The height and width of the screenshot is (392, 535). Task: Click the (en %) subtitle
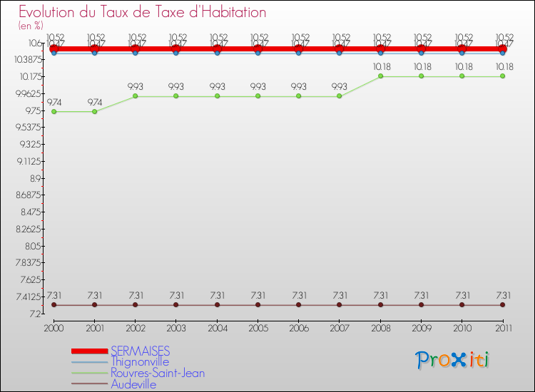point(31,26)
